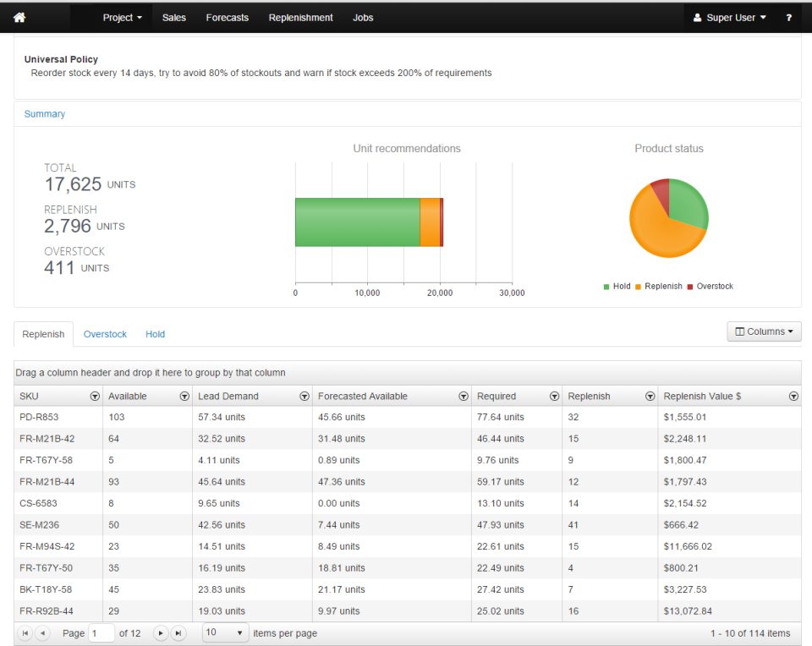
Task: Open the help question mark icon
Action: pos(788,18)
